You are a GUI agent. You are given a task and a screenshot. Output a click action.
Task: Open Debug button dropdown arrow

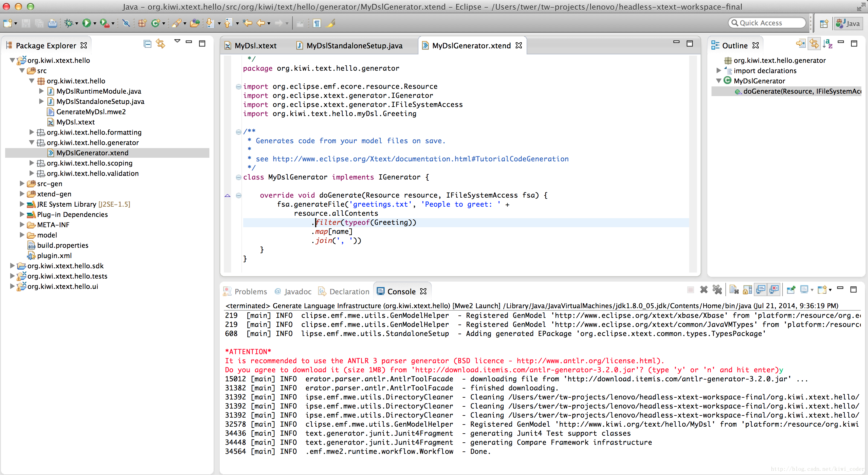[x=77, y=24]
